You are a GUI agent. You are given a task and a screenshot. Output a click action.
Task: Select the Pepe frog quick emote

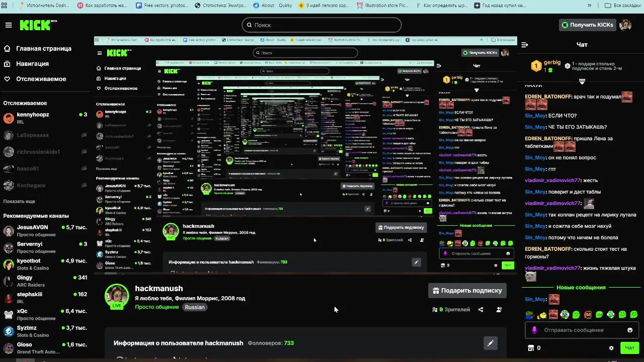[x=529, y=315]
